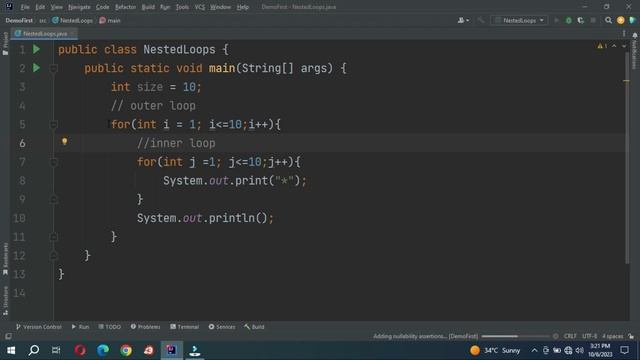Open the Notifications bell side panel
This screenshot has height=360, width=640.
pos(635,51)
